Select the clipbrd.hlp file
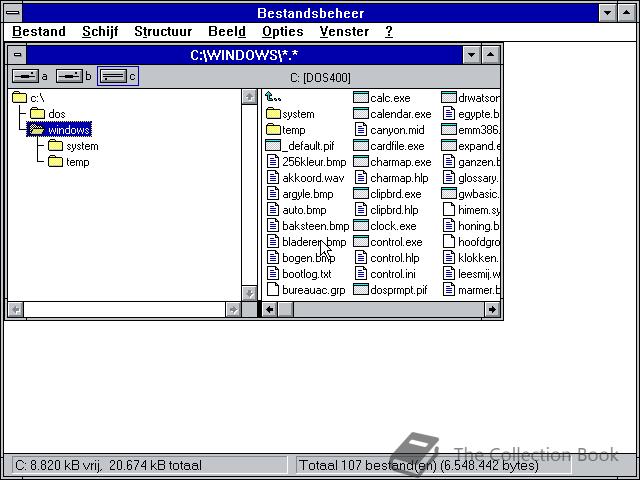The image size is (640, 480). 386,210
